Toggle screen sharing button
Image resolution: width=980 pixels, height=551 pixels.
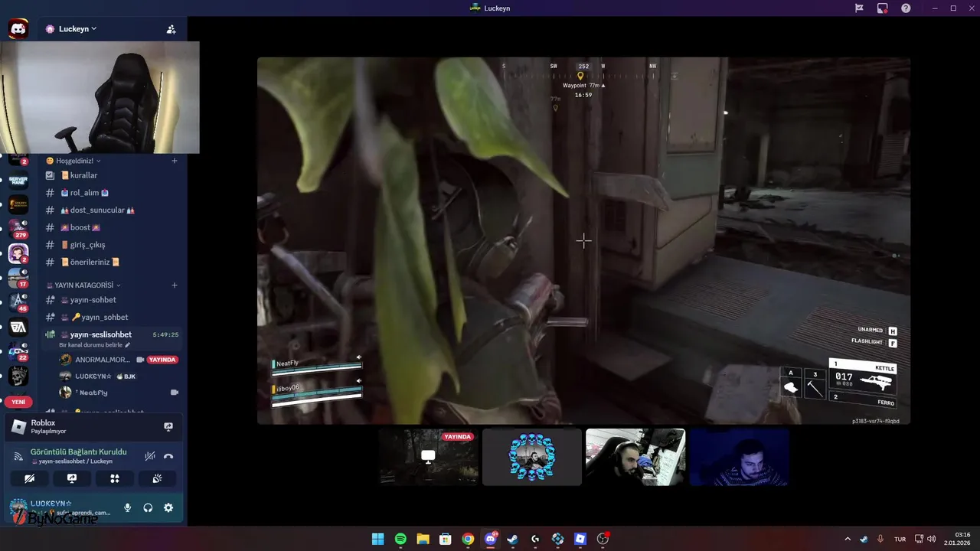click(72, 478)
